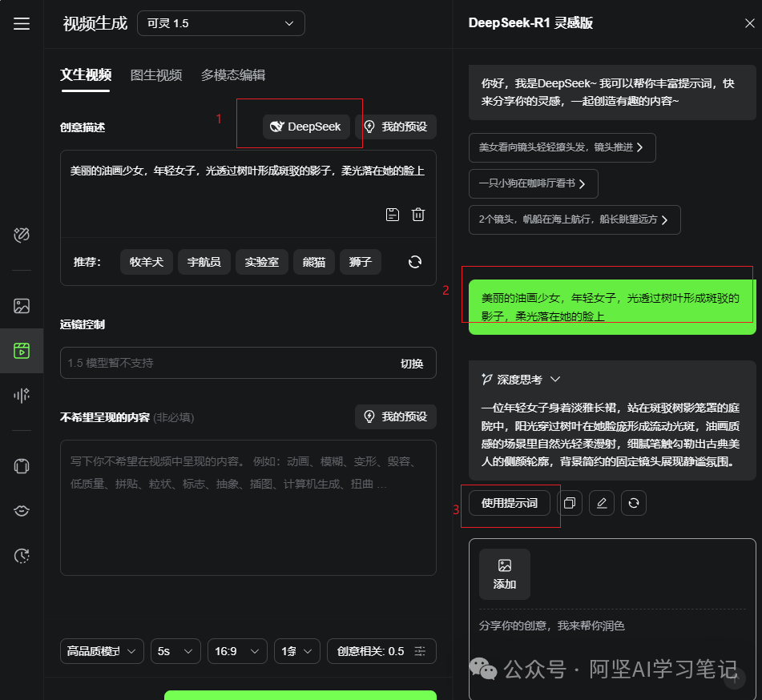762x700 pixels.
Task: Open the lip sync sidebar icon
Action: [22, 510]
